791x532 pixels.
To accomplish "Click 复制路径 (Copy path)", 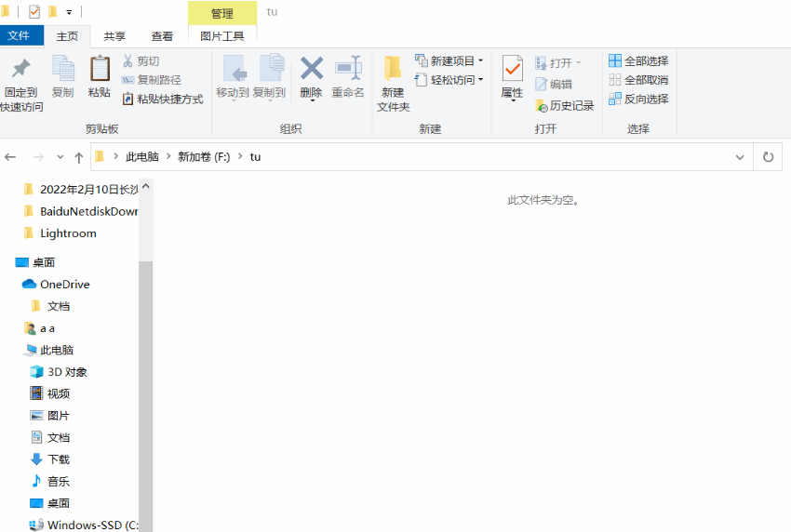I will [152, 80].
